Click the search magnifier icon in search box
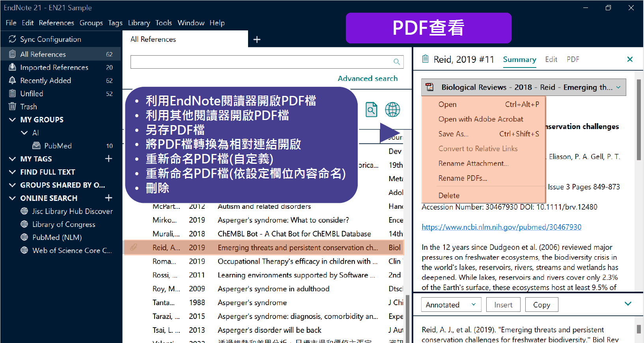The width and height of the screenshot is (644, 343). tap(397, 62)
